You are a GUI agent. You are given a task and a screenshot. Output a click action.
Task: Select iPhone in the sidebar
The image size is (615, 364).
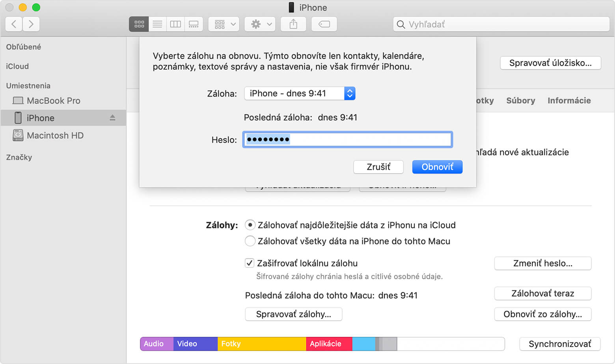pyautogui.click(x=63, y=118)
